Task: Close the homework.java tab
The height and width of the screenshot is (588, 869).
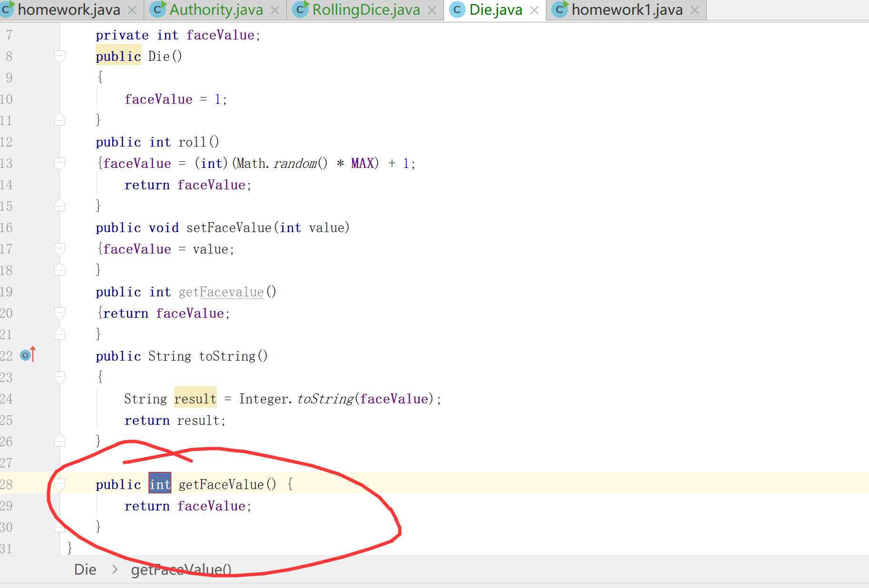Action: (132, 10)
